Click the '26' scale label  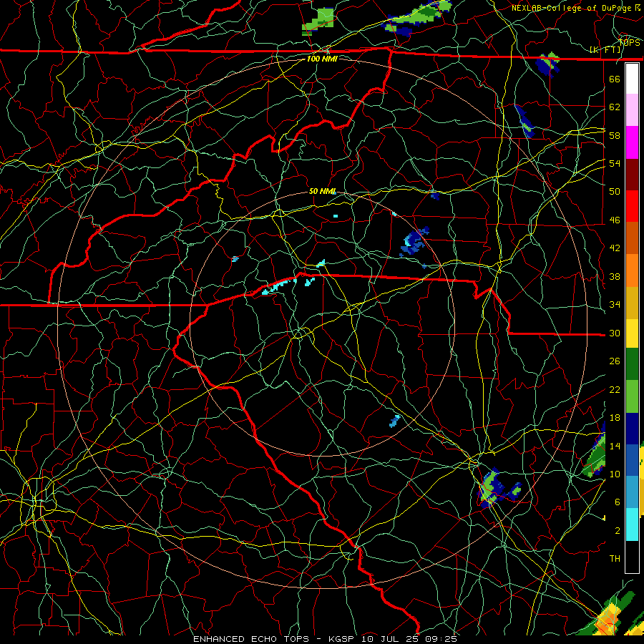pyautogui.click(x=615, y=361)
